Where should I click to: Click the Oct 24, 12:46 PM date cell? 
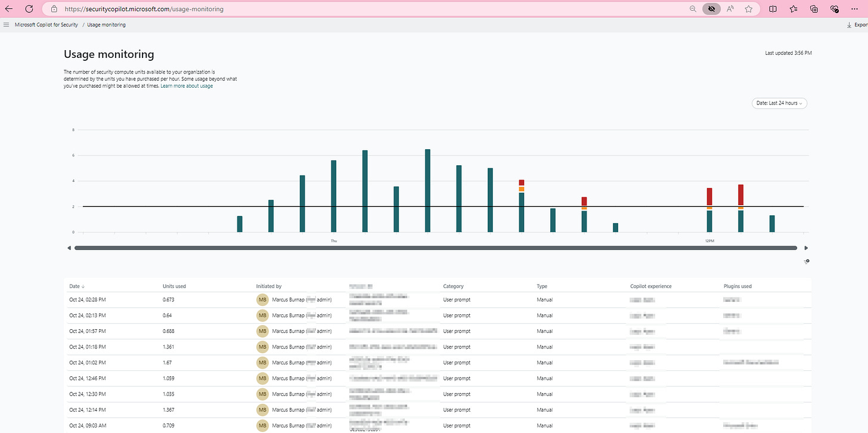(x=87, y=378)
